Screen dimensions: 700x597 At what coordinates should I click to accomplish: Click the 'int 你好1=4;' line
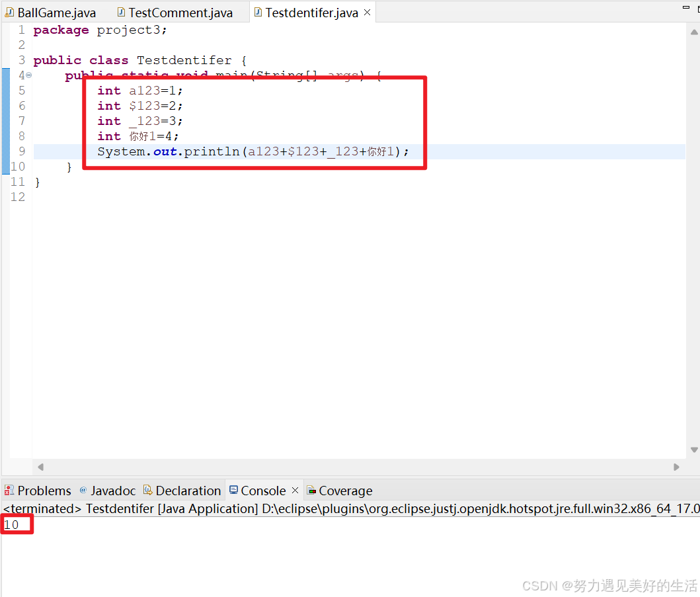pos(138,136)
